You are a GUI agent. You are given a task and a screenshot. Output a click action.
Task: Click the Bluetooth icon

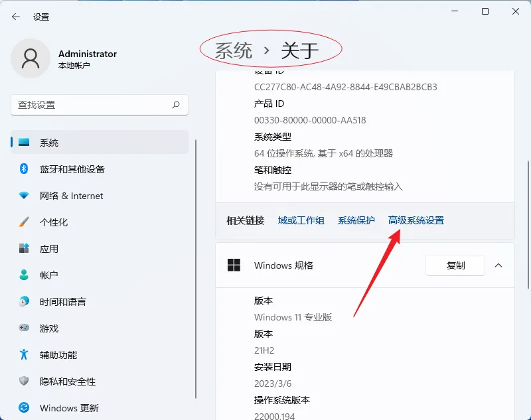click(24, 169)
